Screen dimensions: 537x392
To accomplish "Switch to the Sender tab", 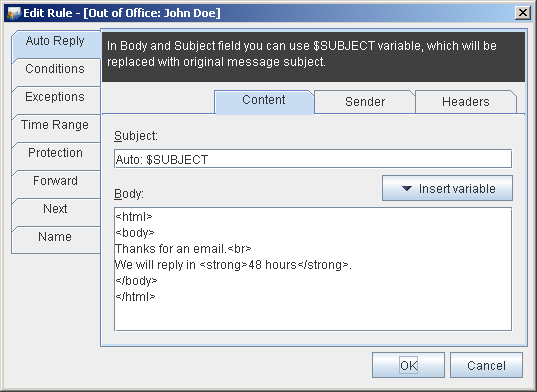I will (365, 102).
